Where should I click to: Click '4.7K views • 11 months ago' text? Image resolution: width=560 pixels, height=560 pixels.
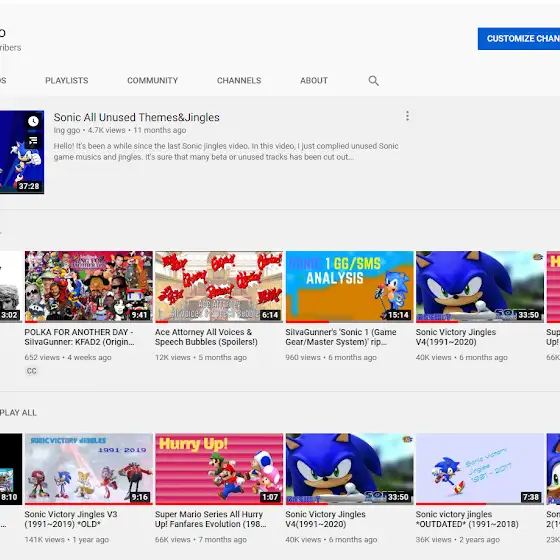pyautogui.click(x=137, y=130)
